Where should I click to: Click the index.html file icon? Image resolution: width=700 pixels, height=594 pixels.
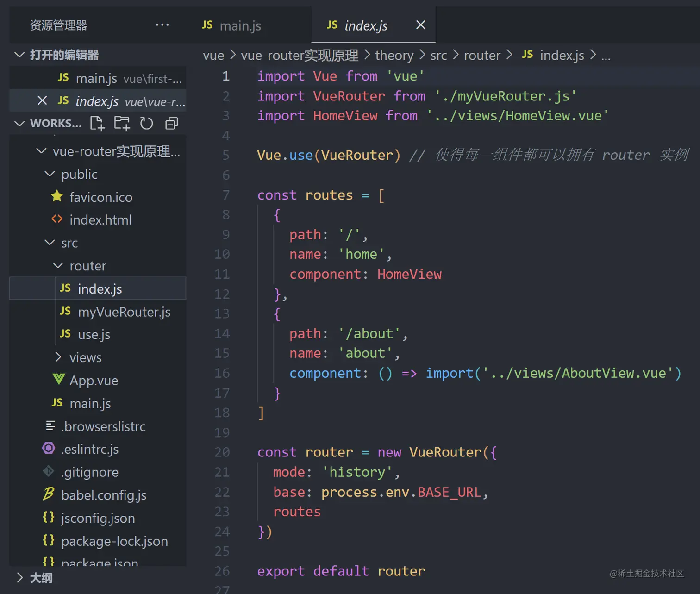(57, 219)
